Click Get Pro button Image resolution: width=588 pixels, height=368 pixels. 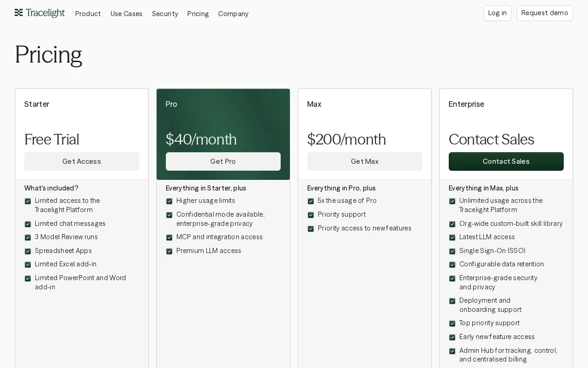(x=223, y=161)
